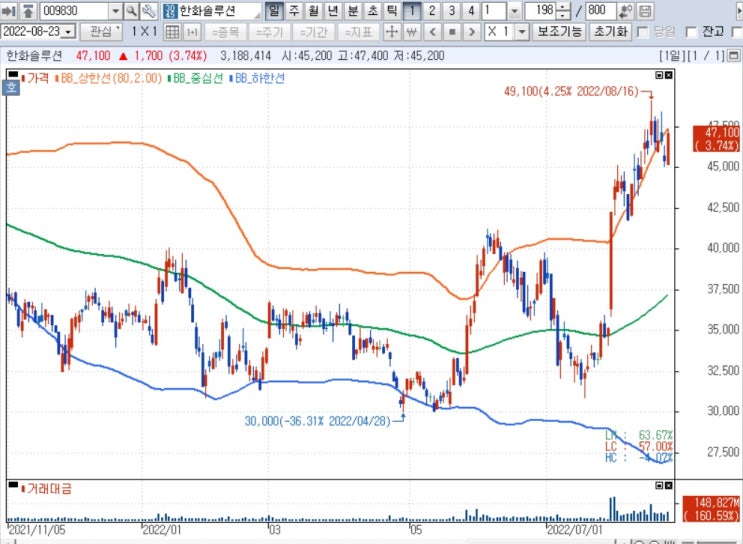Click the =지표 sync button
Screen dimensions: 743x544
358,32
